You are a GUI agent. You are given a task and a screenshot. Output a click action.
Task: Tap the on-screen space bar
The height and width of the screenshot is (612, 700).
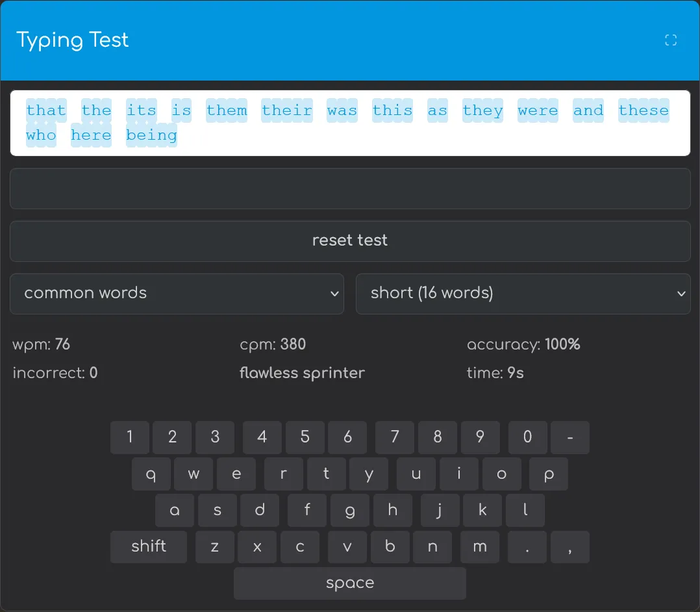tap(349, 583)
